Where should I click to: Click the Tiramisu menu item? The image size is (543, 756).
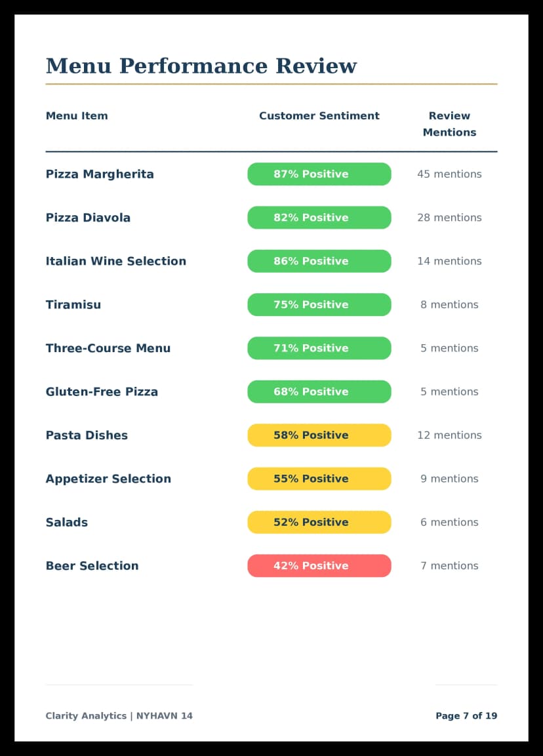[73, 305]
